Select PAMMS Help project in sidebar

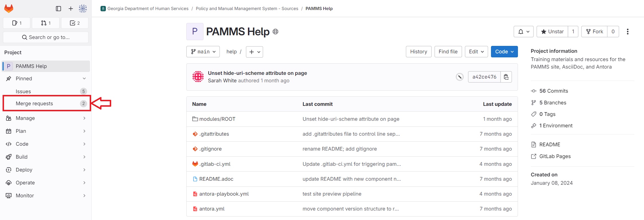click(x=46, y=66)
